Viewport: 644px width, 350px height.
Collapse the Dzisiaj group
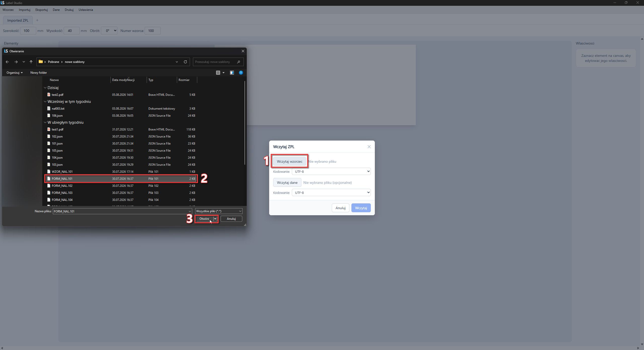(45, 88)
